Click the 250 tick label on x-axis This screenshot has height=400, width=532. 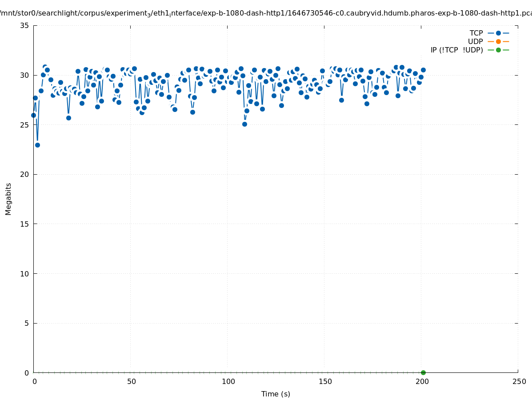519,381
